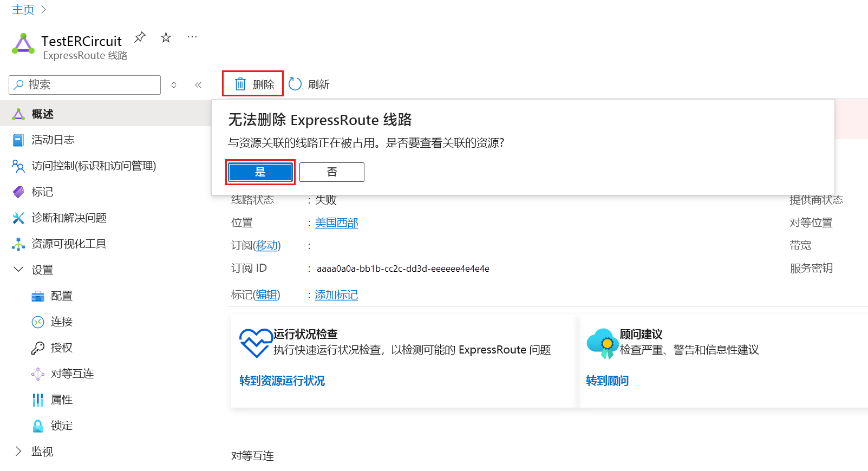
Task: Select the subscription ID value text
Action: 403,269
